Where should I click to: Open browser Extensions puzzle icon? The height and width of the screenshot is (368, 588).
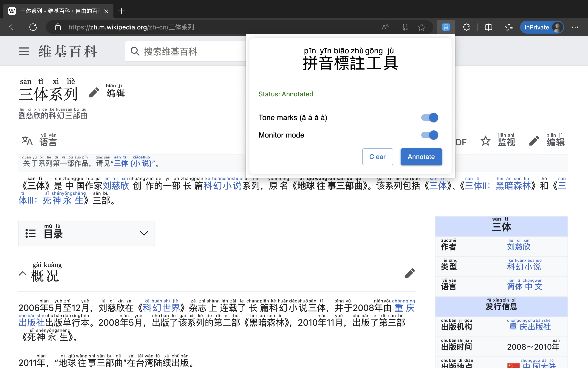(x=466, y=27)
